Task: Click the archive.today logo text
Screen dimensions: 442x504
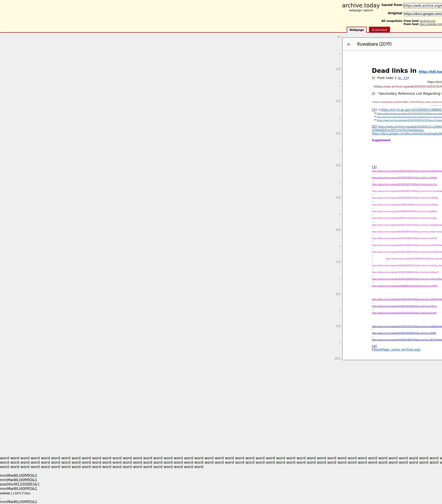Action: [x=361, y=6]
